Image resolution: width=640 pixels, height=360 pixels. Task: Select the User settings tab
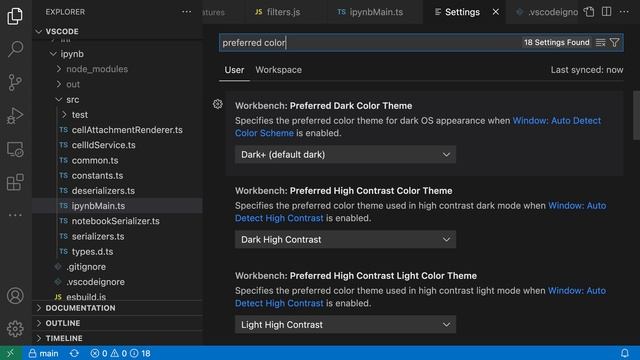tap(234, 70)
